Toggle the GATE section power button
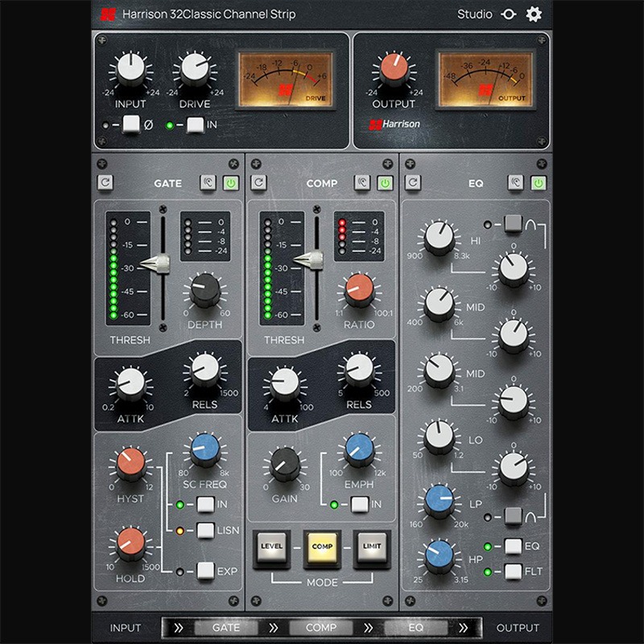Viewport: 644px width, 644px height. 231,183
